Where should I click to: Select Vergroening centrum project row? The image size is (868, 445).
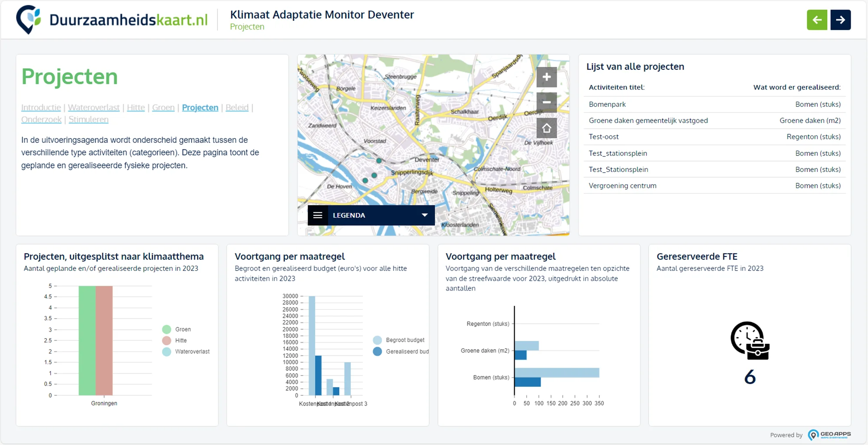(x=714, y=186)
